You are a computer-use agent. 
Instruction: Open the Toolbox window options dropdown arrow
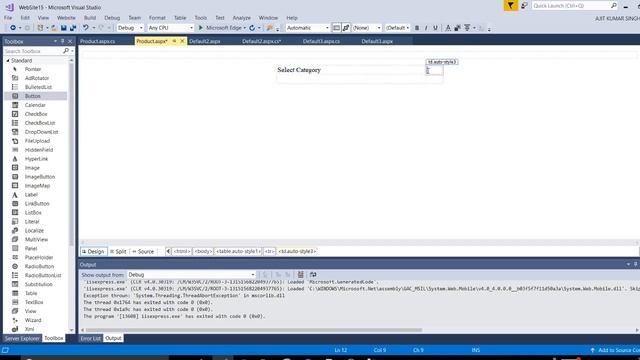[55, 41]
